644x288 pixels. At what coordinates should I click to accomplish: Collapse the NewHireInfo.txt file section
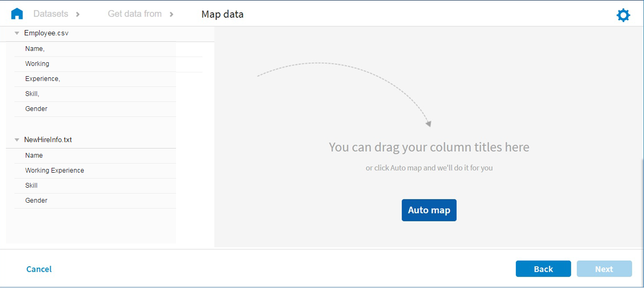click(17, 140)
